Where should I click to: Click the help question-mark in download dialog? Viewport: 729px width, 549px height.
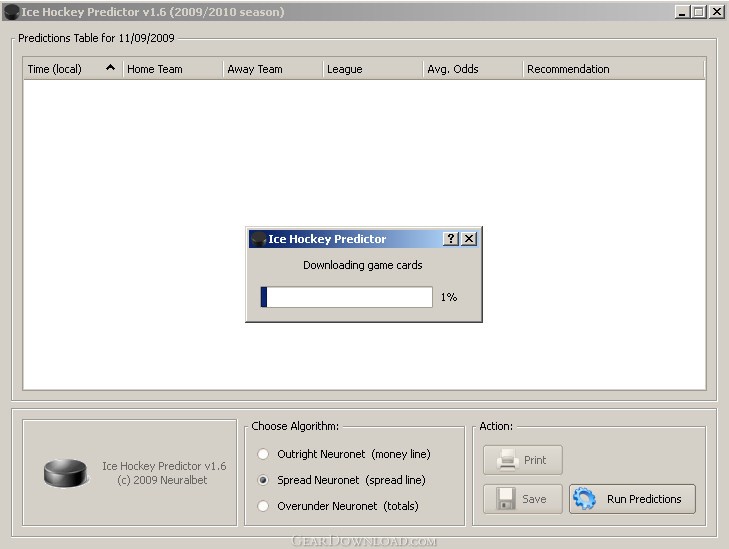tap(451, 238)
